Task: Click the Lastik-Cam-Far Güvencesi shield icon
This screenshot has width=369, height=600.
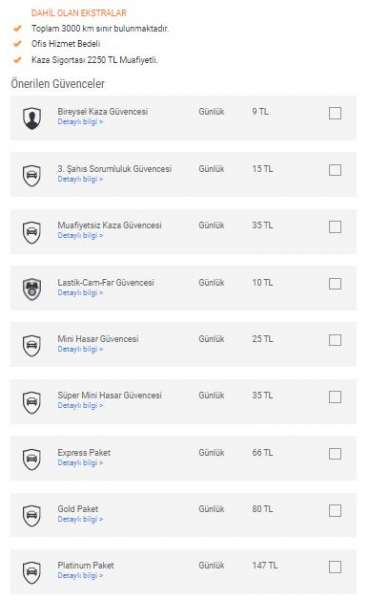Action: coord(32,289)
